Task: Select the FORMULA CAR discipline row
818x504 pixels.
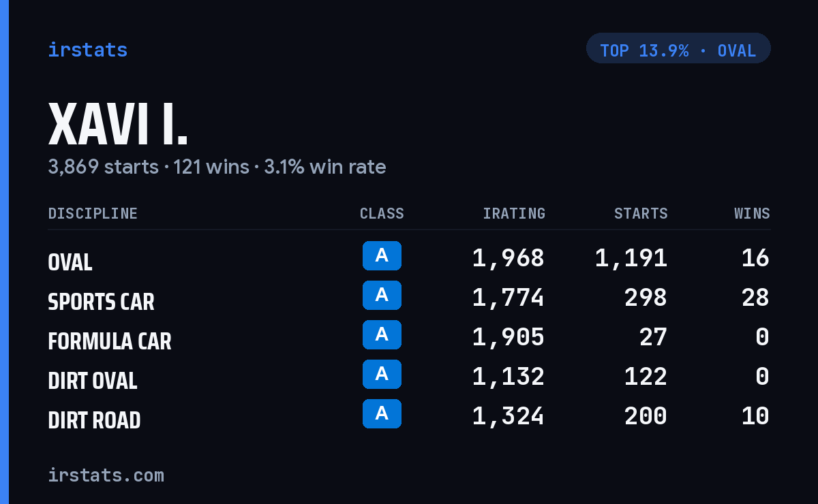Action: (x=409, y=337)
